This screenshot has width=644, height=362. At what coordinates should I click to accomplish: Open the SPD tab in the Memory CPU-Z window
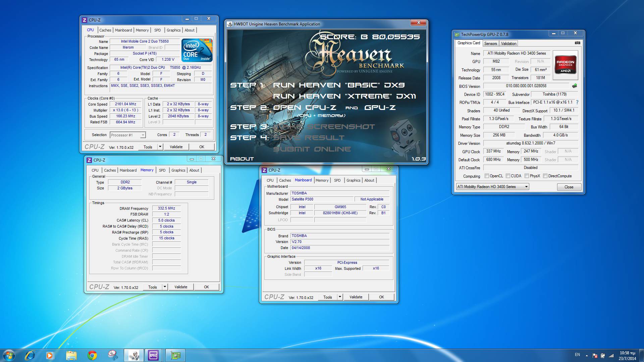(162, 170)
